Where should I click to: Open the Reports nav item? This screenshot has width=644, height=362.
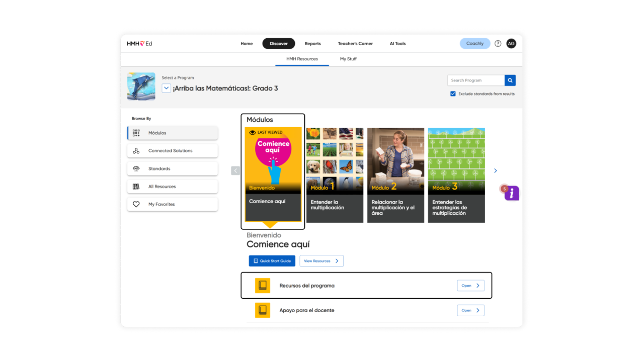click(x=312, y=44)
